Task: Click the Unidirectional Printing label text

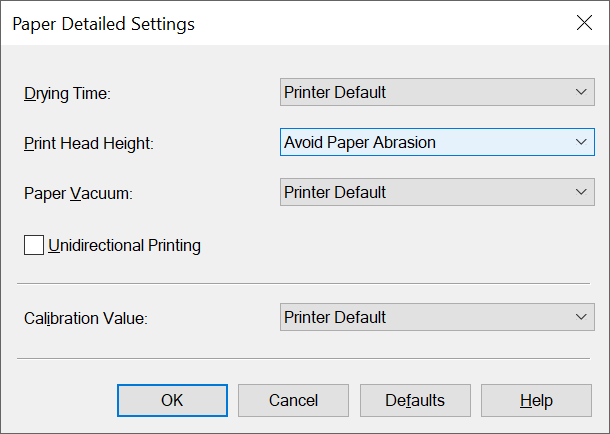Action: pyautogui.click(x=124, y=245)
